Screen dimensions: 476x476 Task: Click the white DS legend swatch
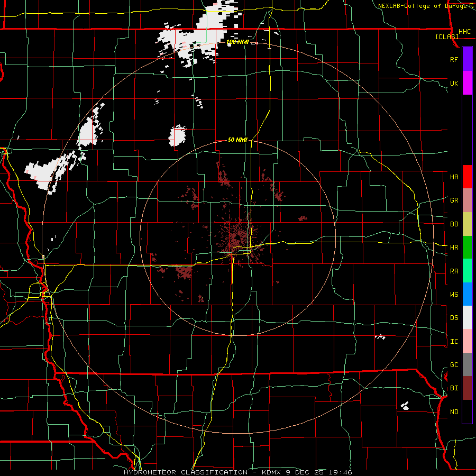[467, 317]
